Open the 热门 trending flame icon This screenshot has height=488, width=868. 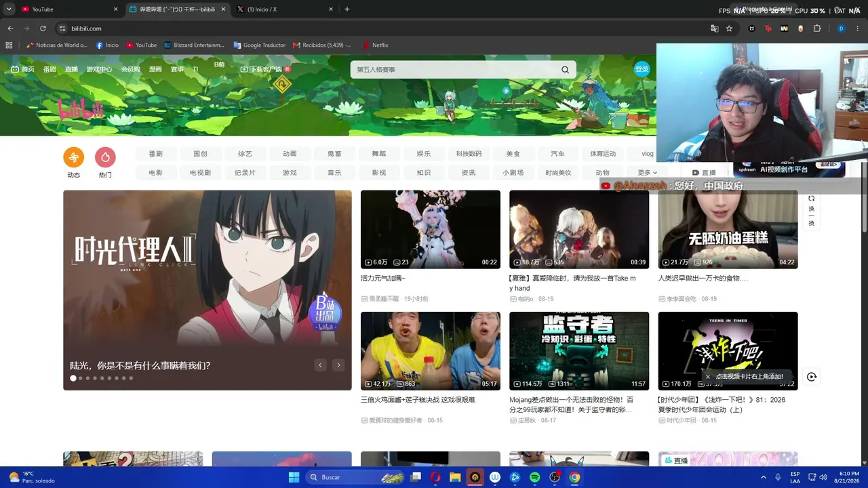(x=105, y=157)
